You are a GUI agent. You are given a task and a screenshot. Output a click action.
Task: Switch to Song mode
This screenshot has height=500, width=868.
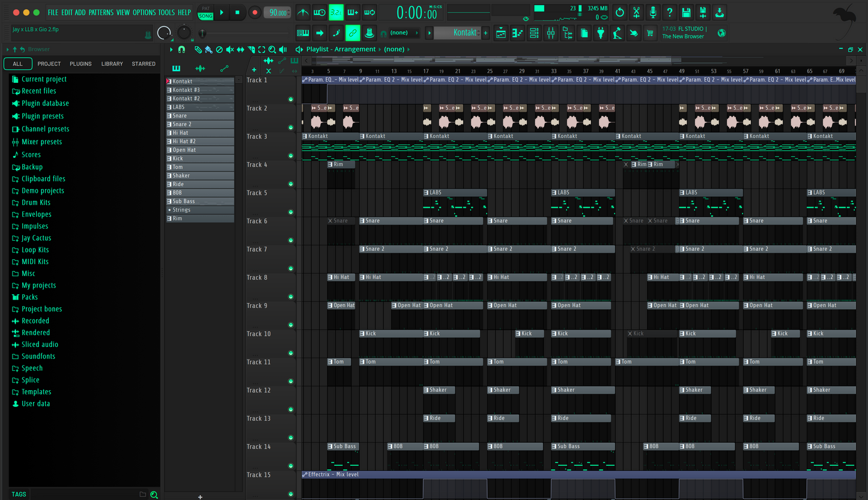(205, 16)
